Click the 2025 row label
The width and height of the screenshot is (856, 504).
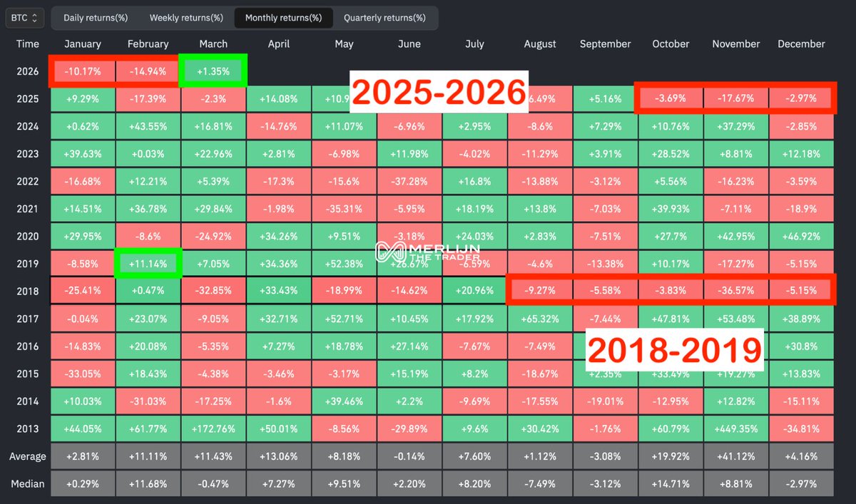point(28,99)
